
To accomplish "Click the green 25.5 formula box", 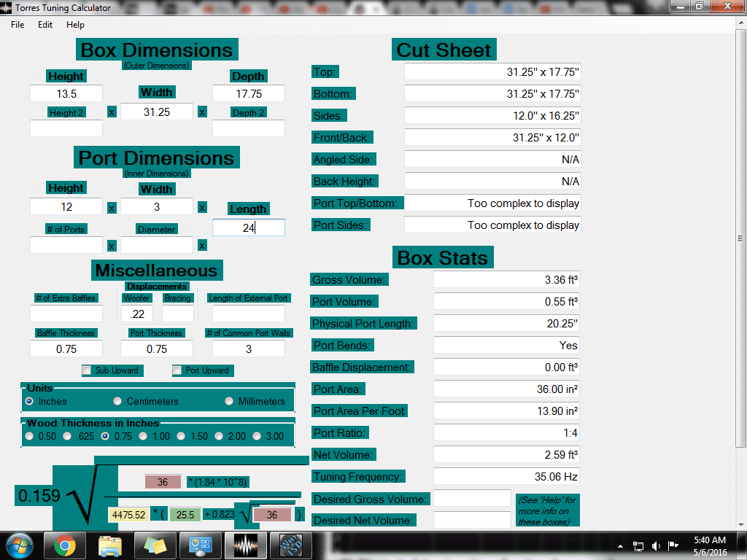I will coord(185,515).
